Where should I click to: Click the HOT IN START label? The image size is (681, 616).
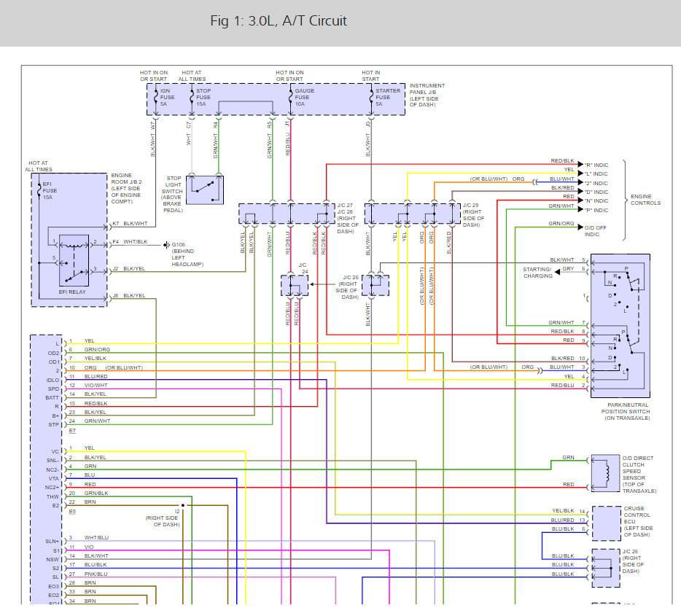click(371, 76)
